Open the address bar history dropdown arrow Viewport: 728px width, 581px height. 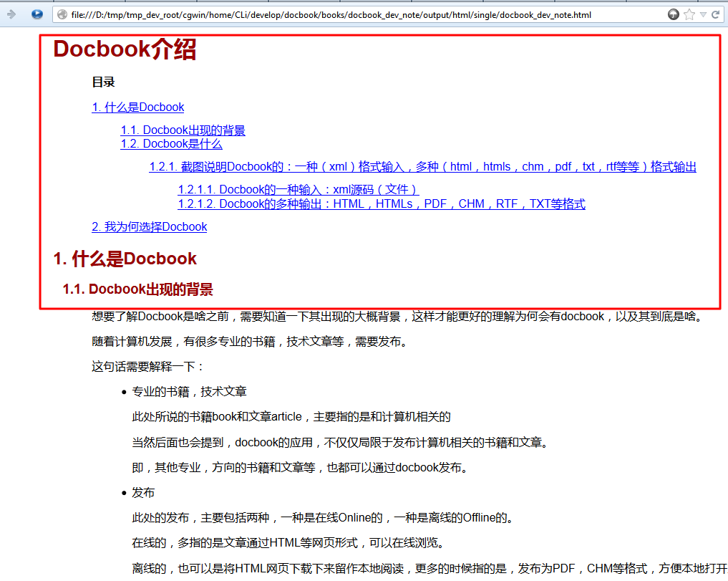704,15
